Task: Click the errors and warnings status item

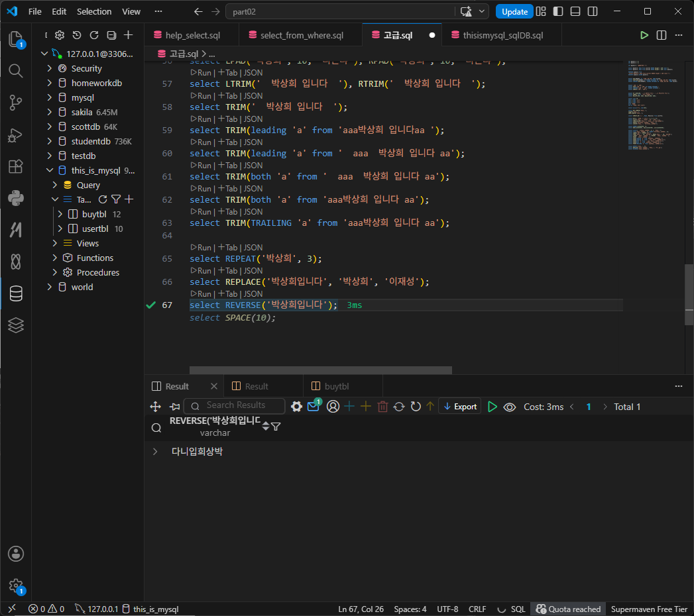Action: click(x=46, y=609)
